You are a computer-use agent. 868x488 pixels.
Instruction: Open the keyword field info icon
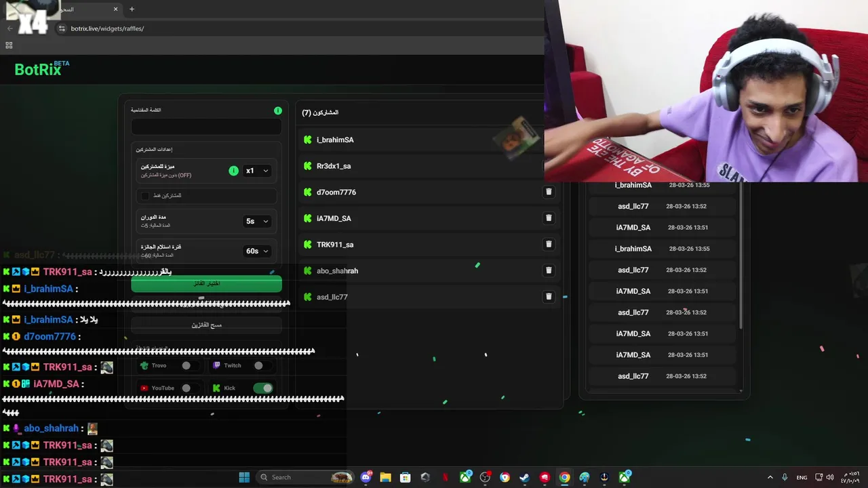pos(277,110)
